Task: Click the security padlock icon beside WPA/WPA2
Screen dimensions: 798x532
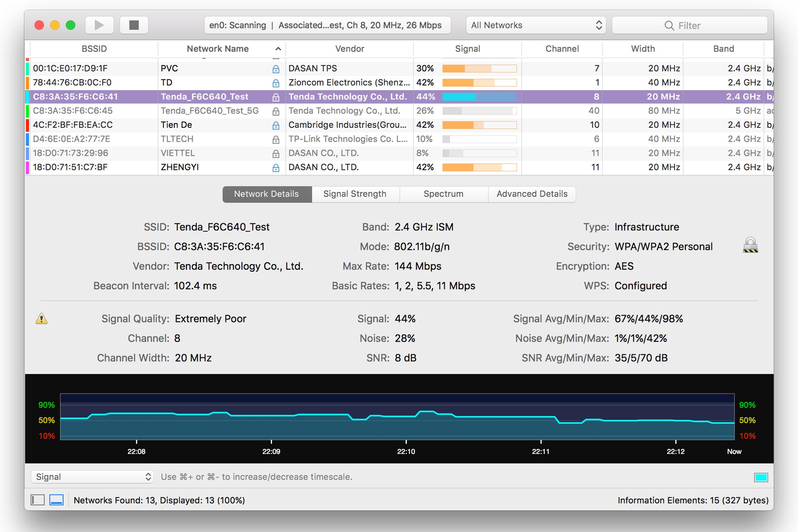Action: [750, 245]
